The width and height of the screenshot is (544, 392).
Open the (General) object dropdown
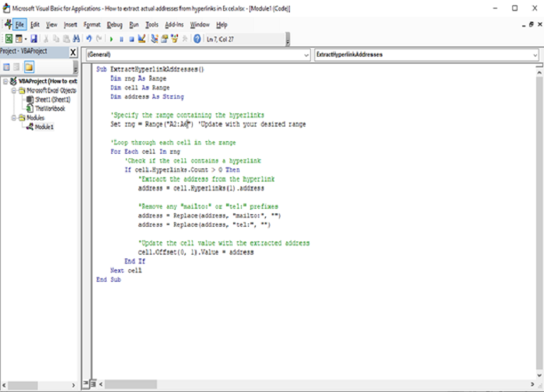(198, 55)
